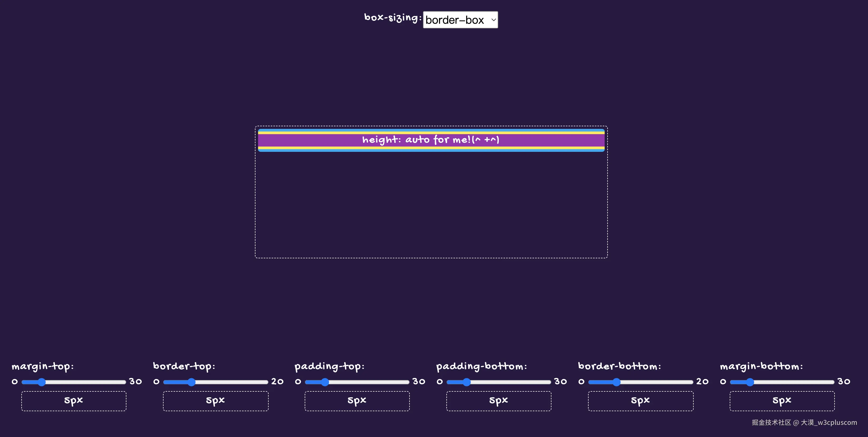The height and width of the screenshot is (437, 868).
Task: Click the purple 'height: auto for me' box
Action: tap(431, 140)
